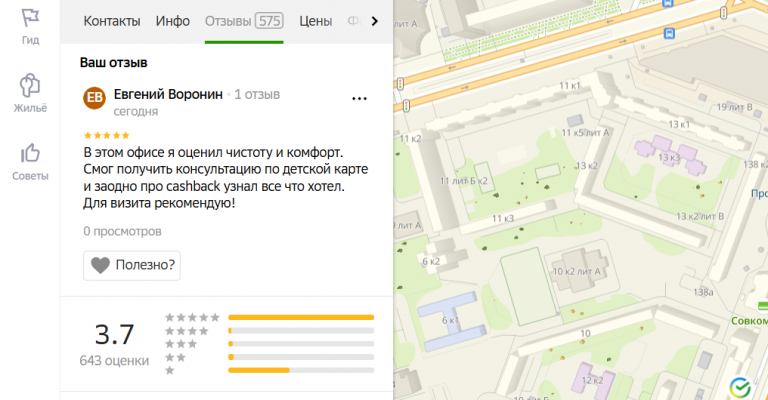Switch to the Цены tab
The width and height of the screenshot is (768, 400).
click(315, 21)
